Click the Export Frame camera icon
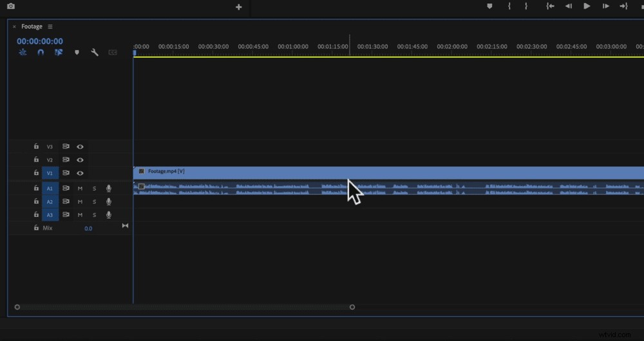This screenshot has width=644, height=341. pos(11,6)
